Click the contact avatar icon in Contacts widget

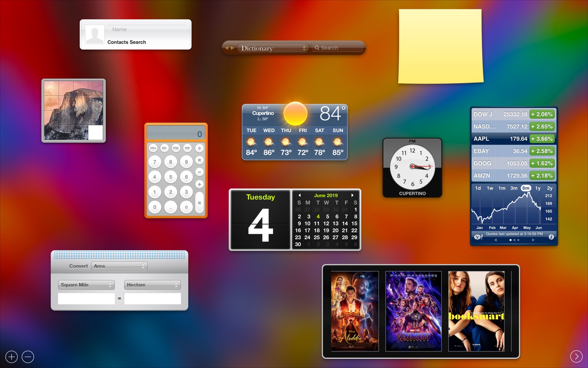pos(94,34)
